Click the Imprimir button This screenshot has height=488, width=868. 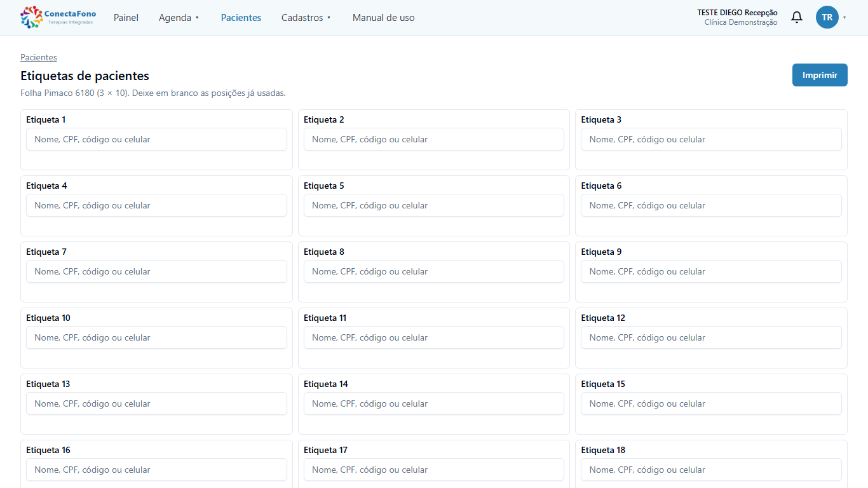[x=820, y=75]
